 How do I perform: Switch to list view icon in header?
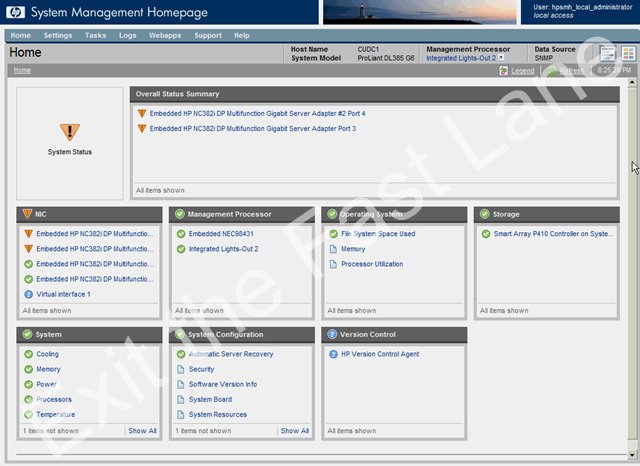(x=607, y=53)
